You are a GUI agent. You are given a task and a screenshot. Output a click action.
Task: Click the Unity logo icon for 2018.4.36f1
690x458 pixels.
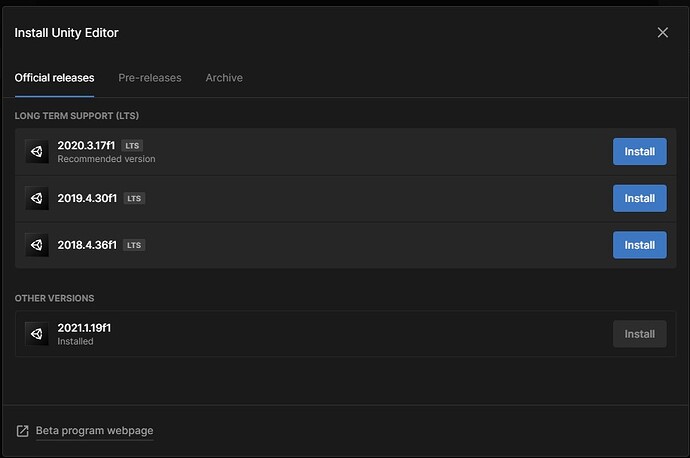click(x=37, y=245)
